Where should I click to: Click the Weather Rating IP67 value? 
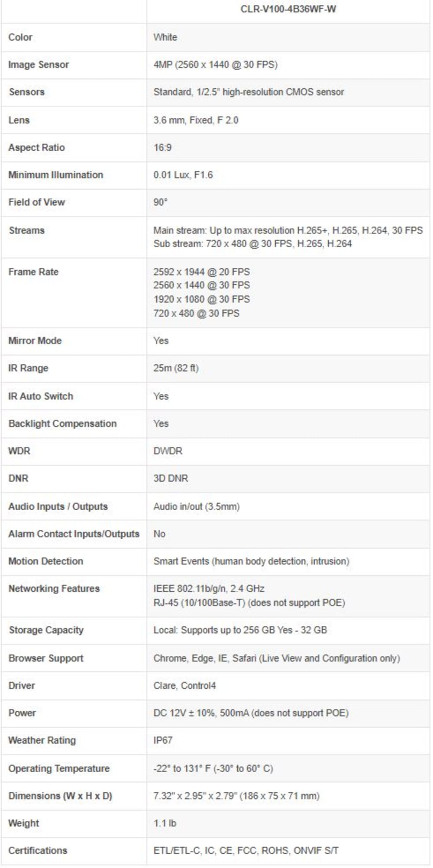[163, 741]
